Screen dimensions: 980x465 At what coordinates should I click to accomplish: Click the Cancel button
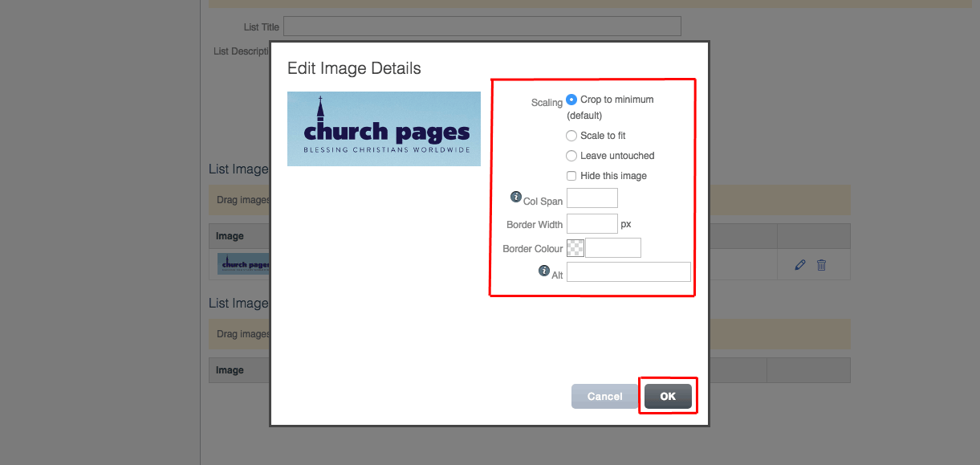(605, 397)
